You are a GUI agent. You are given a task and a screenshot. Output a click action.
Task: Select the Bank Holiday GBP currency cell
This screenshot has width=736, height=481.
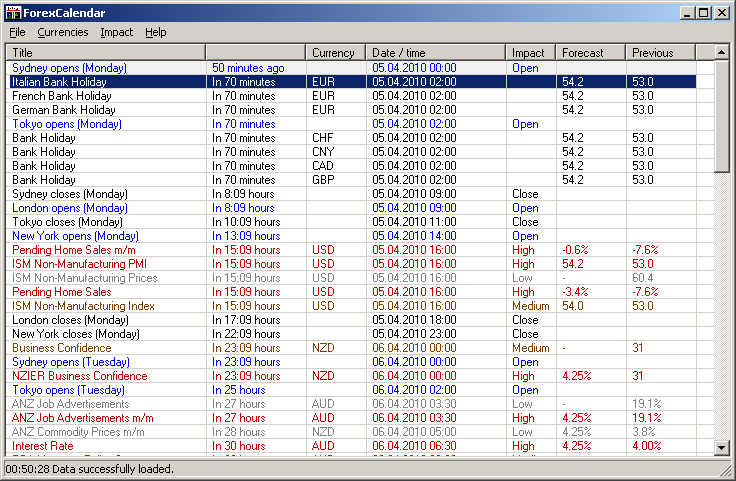pyautogui.click(x=336, y=180)
